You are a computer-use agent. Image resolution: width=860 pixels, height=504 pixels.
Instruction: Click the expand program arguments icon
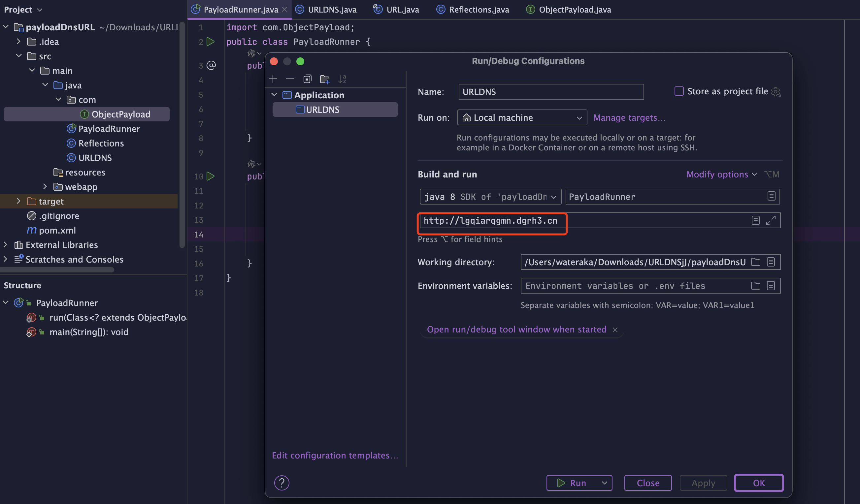click(771, 220)
